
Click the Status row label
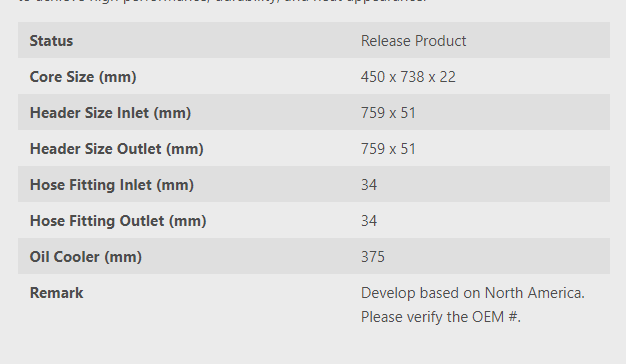pos(51,41)
